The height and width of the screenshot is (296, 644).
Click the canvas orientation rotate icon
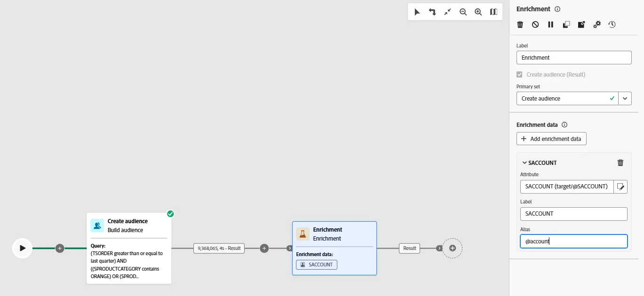(x=432, y=12)
